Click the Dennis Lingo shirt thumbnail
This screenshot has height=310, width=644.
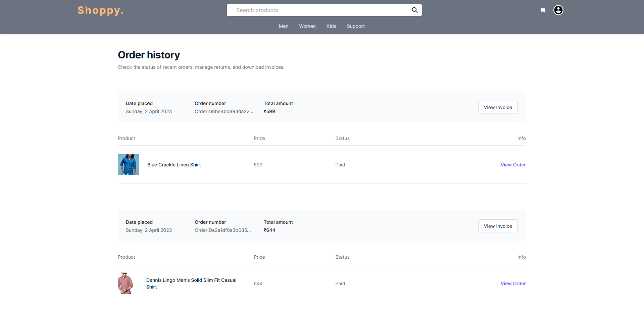click(x=125, y=283)
